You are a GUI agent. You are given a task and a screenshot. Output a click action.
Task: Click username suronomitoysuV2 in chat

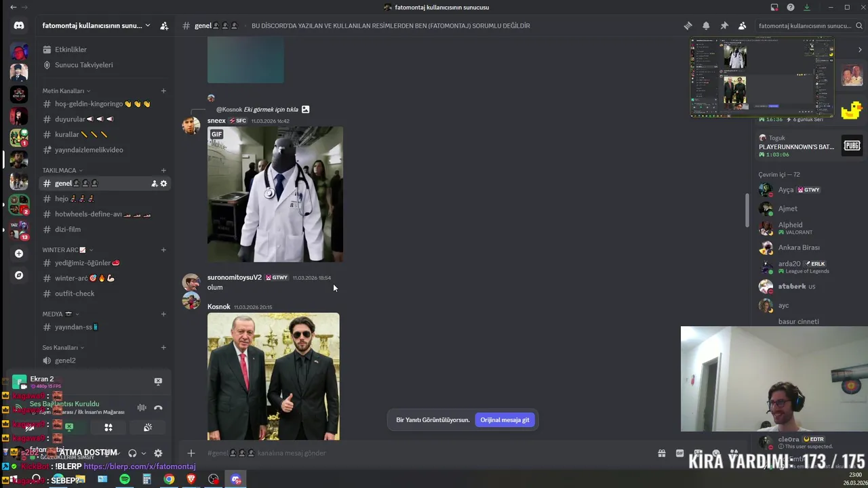tap(234, 277)
